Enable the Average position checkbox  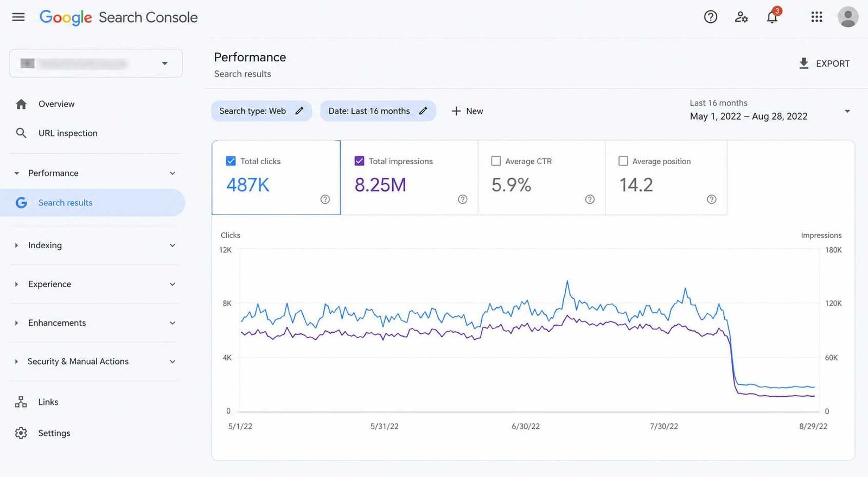click(623, 161)
